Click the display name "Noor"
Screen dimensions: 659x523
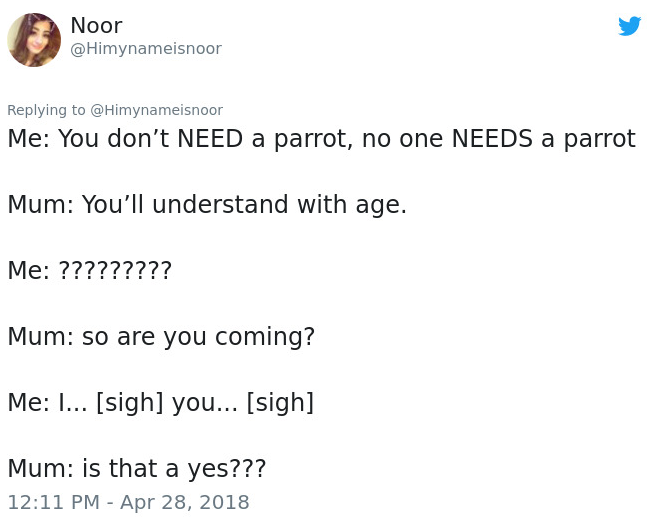(x=96, y=26)
